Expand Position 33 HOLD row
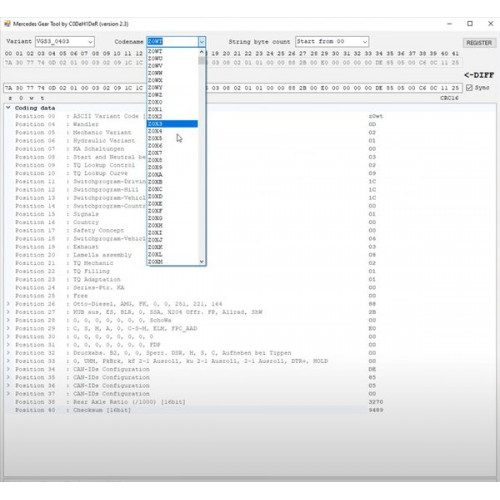Image resolution: width=500 pixels, height=500 pixels. click(8, 361)
